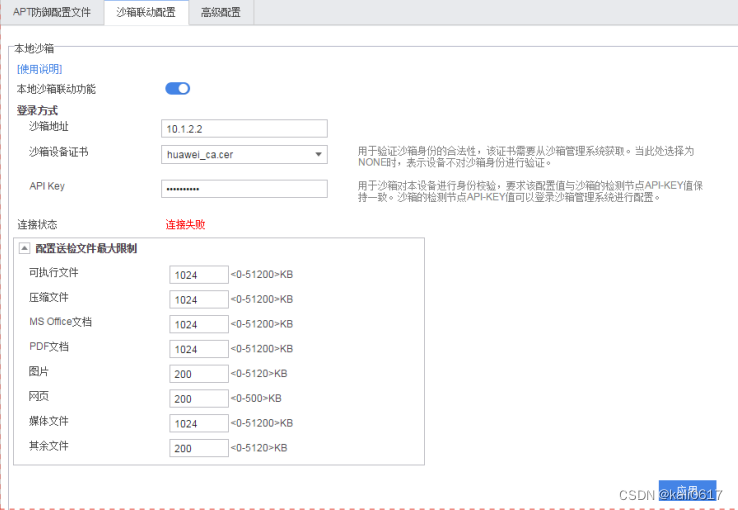Toggle the 本地沙箱联动功能 switch
Viewport: 738px width, 510px height.
(x=177, y=88)
